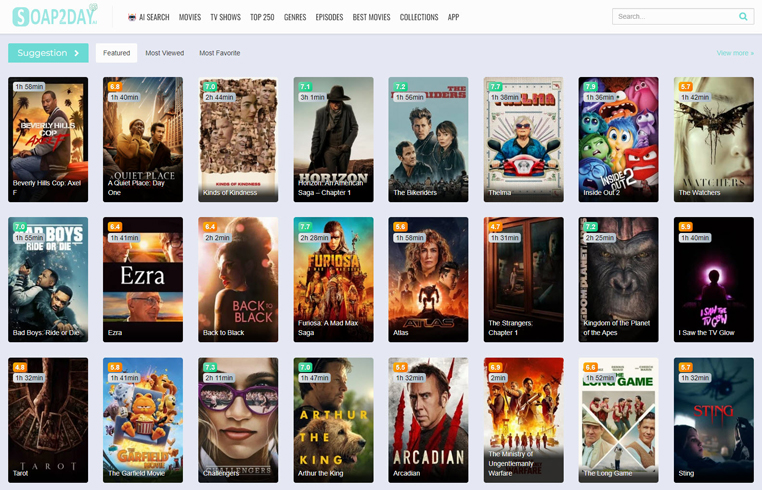Switch to the Most Favorite tab
This screenshot has width=762, height=490.
[x=219, y=53]
